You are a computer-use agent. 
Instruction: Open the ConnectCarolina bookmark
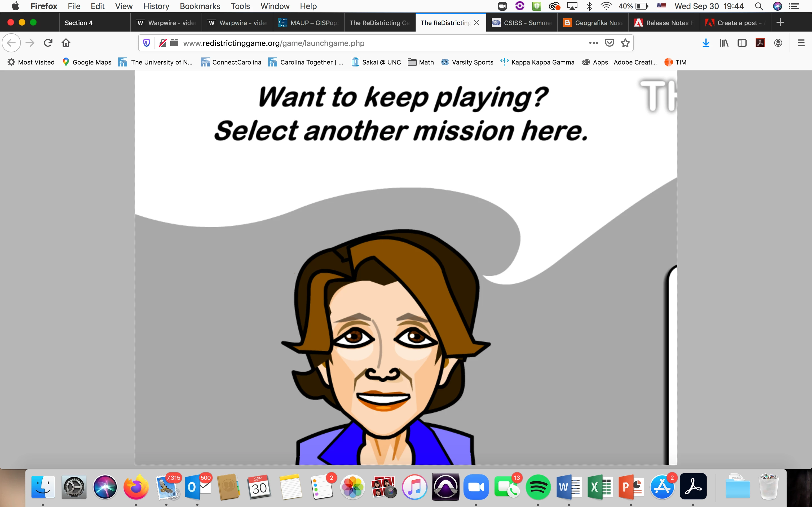231,62
